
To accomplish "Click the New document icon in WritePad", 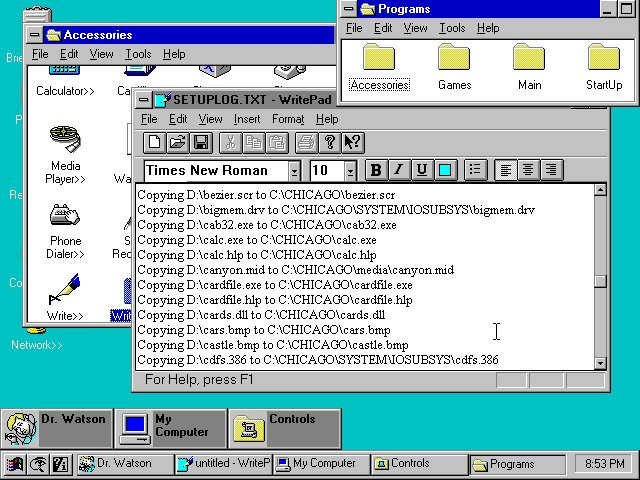I will pyautogui.click(x=154, y=142).
